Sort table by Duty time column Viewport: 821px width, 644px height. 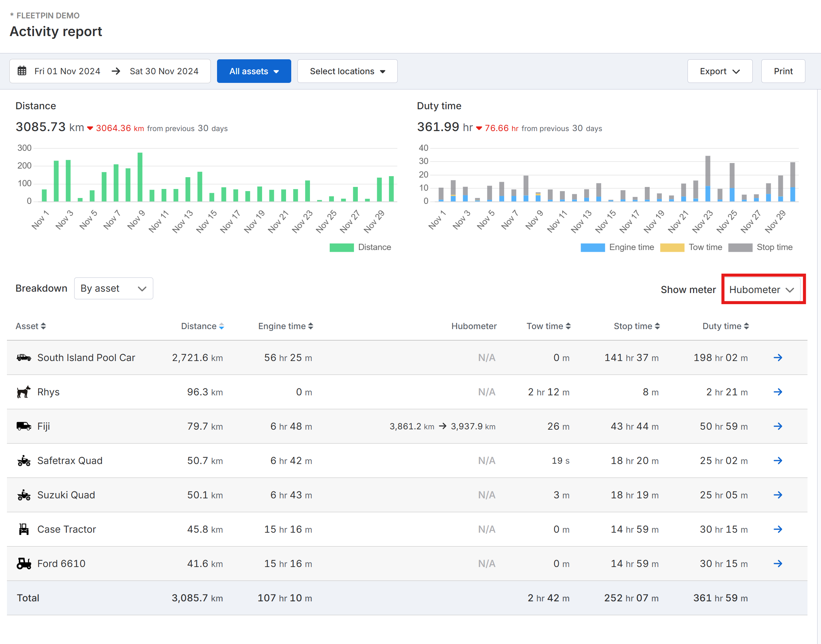[726, 326]
